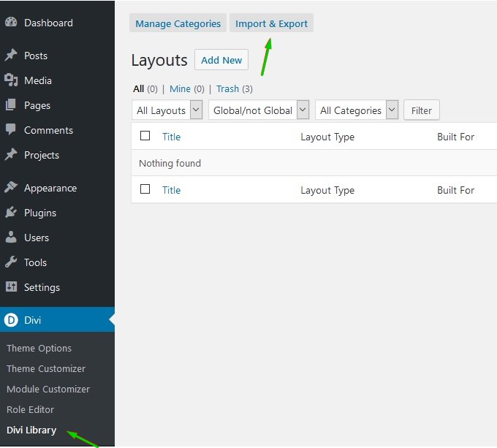
Task: Click the Comments speech bubble icon
Action: coord(11,130)
